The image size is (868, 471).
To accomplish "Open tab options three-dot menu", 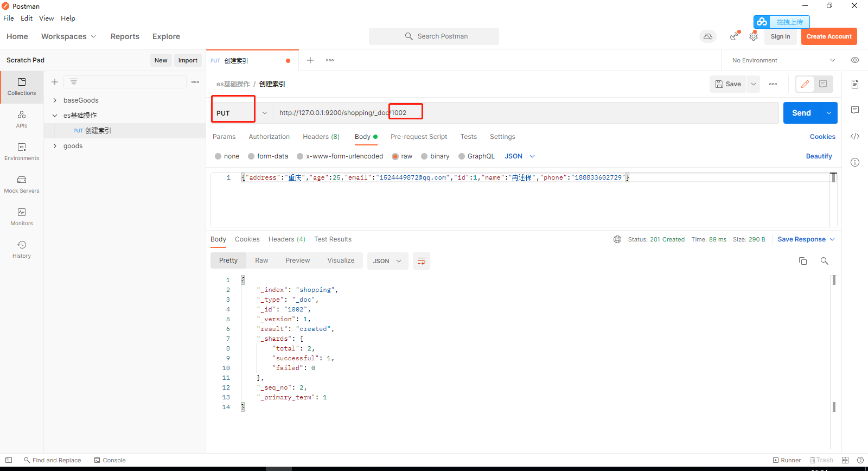I will pos(330,60).
